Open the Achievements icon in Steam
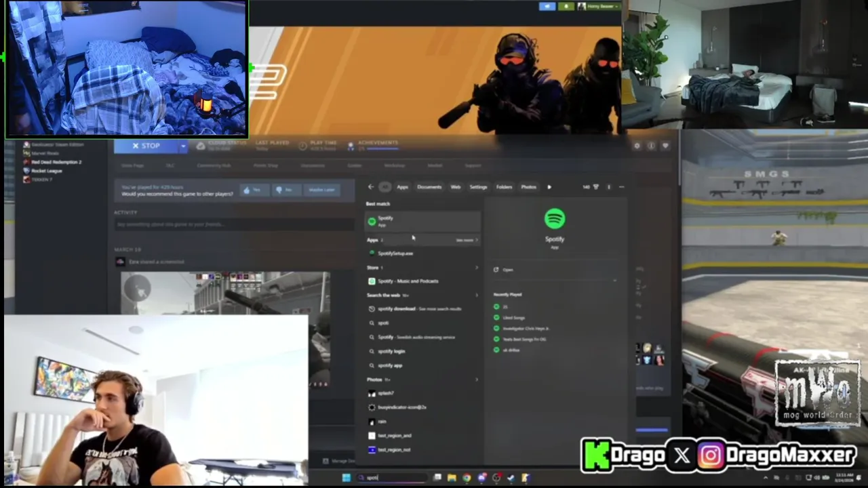This screenshot has width=868, height=488. pos(351,145)
